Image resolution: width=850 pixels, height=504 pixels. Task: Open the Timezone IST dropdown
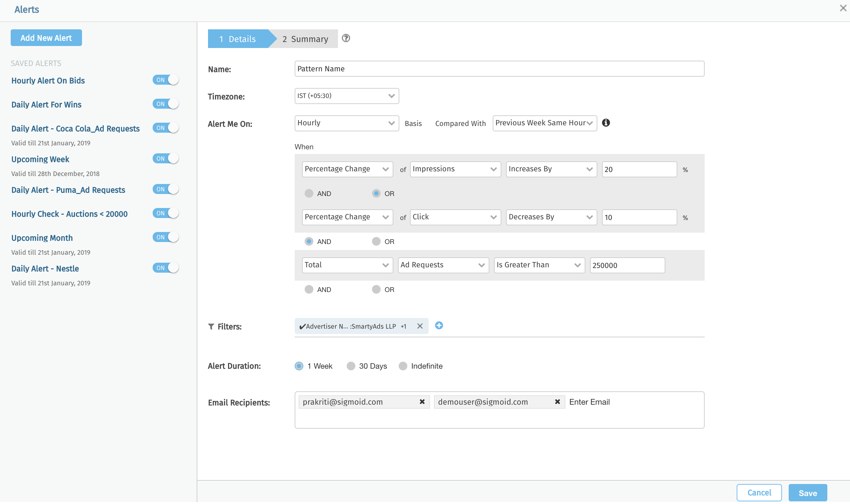click(346, 96)
